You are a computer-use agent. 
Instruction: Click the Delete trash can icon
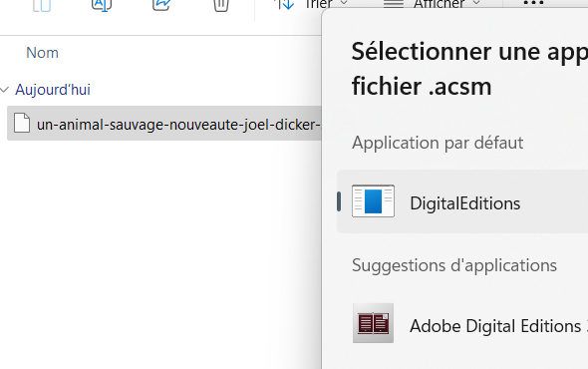pyautogui.click(x=221, y=5)
